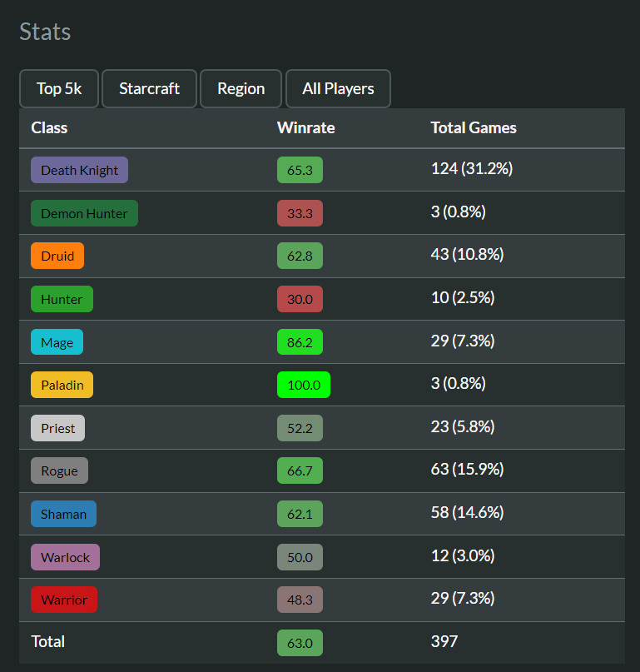This screenshot has width=640, height=672.
Task: Choose the green Hunter class badge
Action: [x=62, y=299]
